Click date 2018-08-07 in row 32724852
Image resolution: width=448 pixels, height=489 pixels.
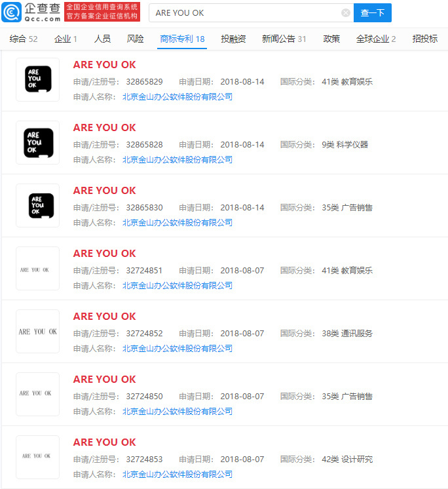242,334
